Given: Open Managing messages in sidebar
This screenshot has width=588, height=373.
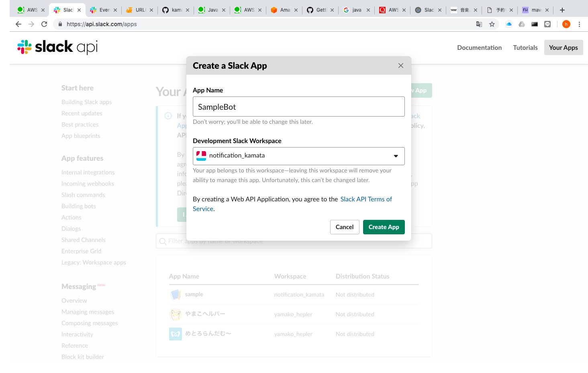Looking at the screenshot, I should point(88,312).
